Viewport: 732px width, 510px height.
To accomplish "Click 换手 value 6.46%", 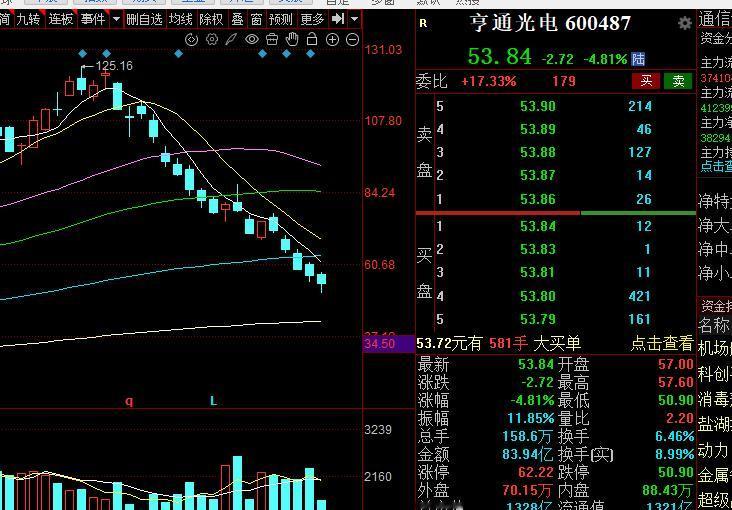I will pos(675,436).
